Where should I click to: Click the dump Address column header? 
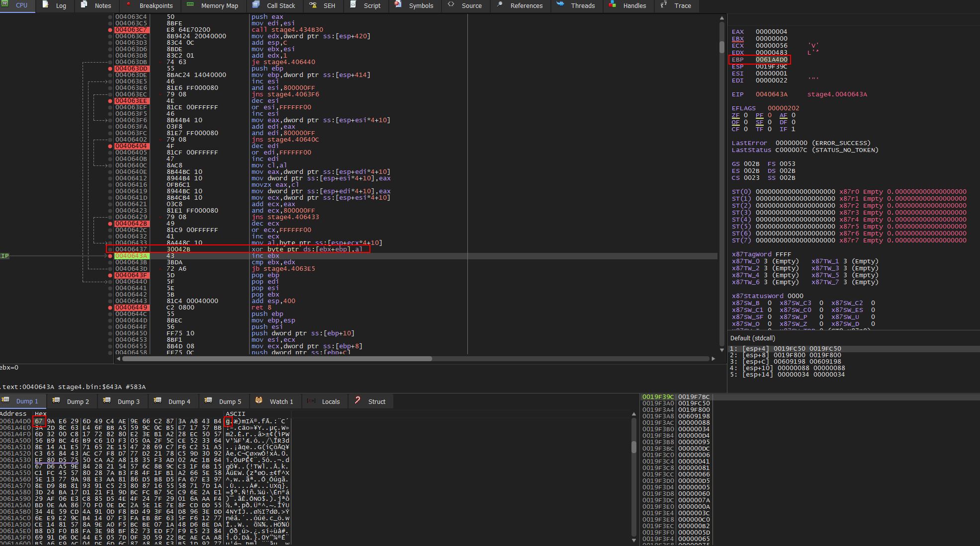point(13,414)
